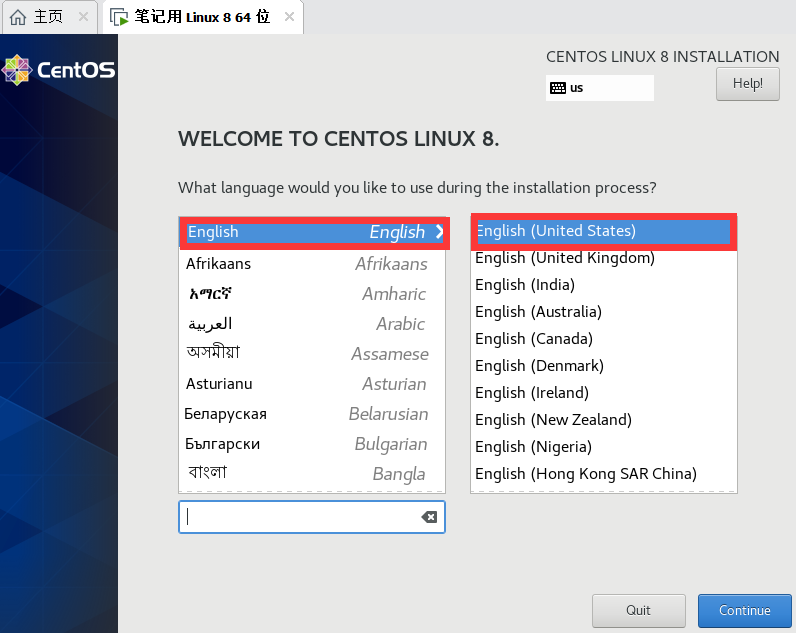Screen dimensions: 796x633
Task: Select Bangla in the language list
Action: tap(312, 474)
